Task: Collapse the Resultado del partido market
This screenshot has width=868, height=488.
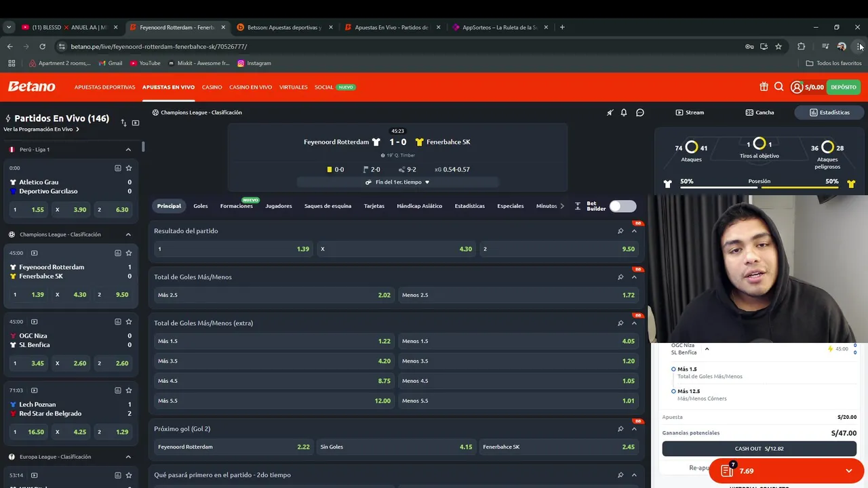Action: coord(634,231)
